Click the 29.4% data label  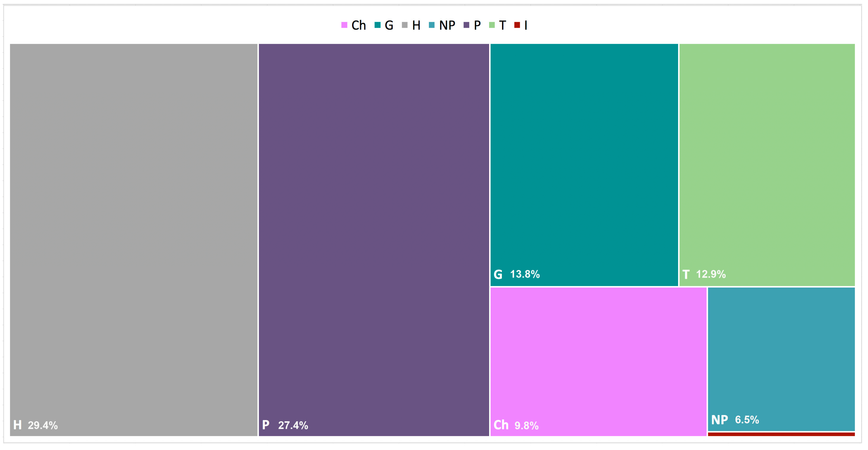[x=43, y=425]
